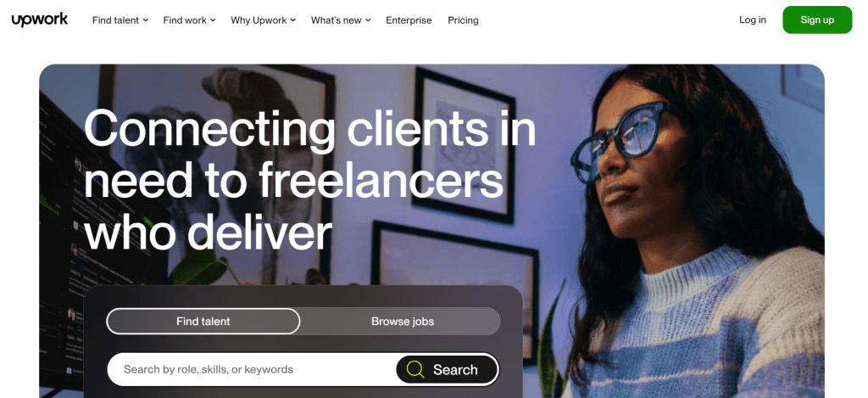This screenshot has width=868, height=398.
Task: Click the Log in link
Action: (x=753, y=20)
